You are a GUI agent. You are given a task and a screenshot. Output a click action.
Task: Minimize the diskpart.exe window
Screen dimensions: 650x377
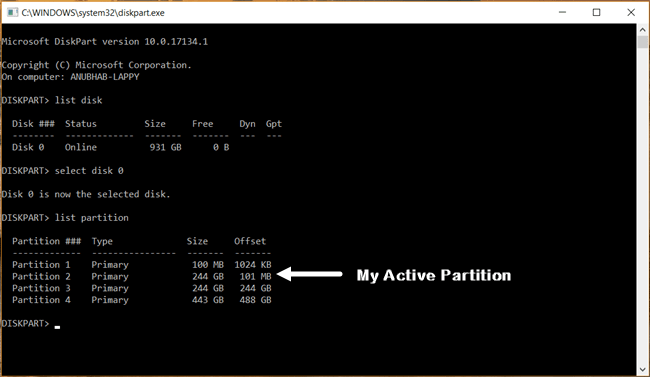562,12
